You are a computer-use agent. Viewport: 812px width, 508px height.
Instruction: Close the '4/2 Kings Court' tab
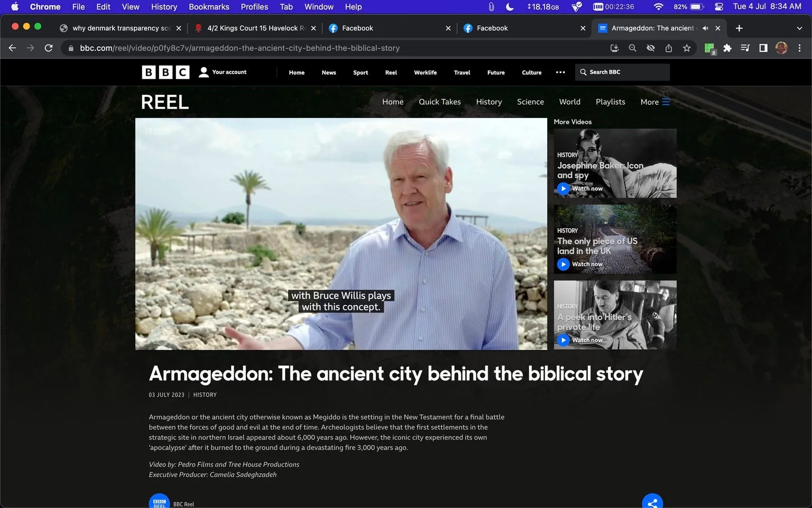tap(313, 28)
